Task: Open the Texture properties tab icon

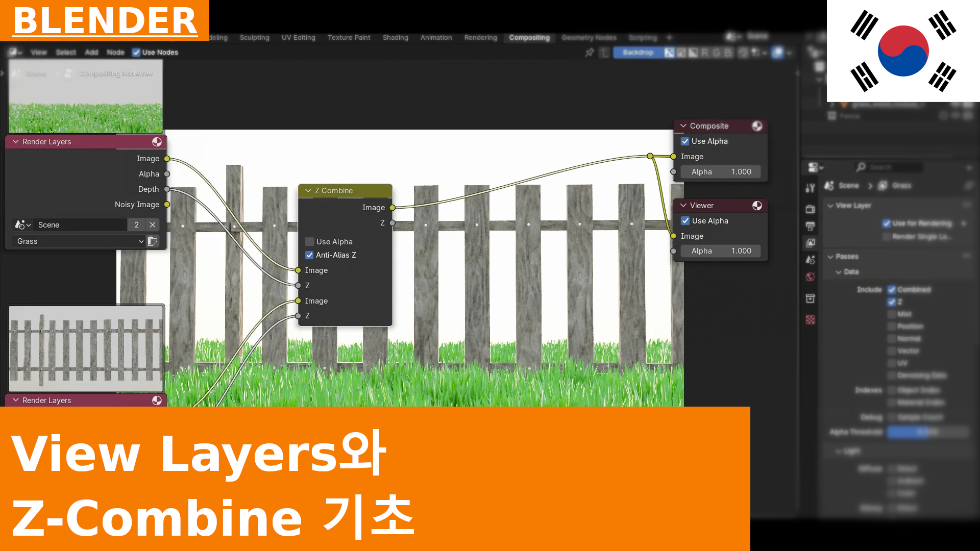Action: (x=810, y=319)
